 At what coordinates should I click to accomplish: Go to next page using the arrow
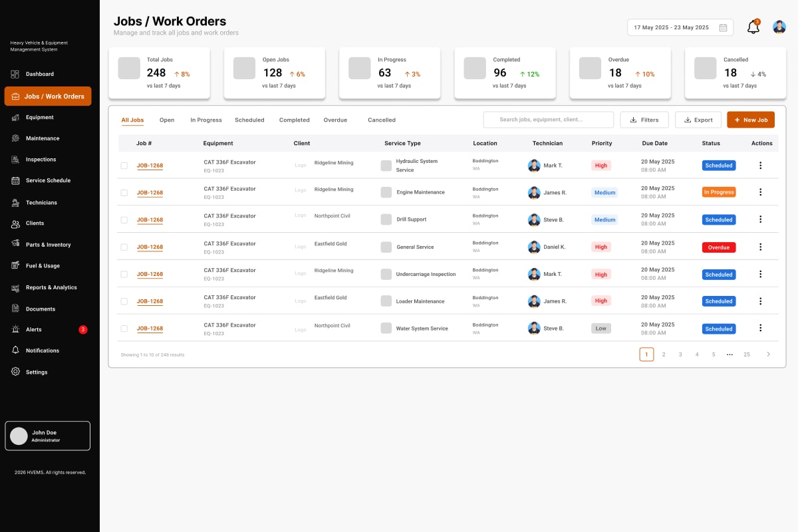(769, 354)
